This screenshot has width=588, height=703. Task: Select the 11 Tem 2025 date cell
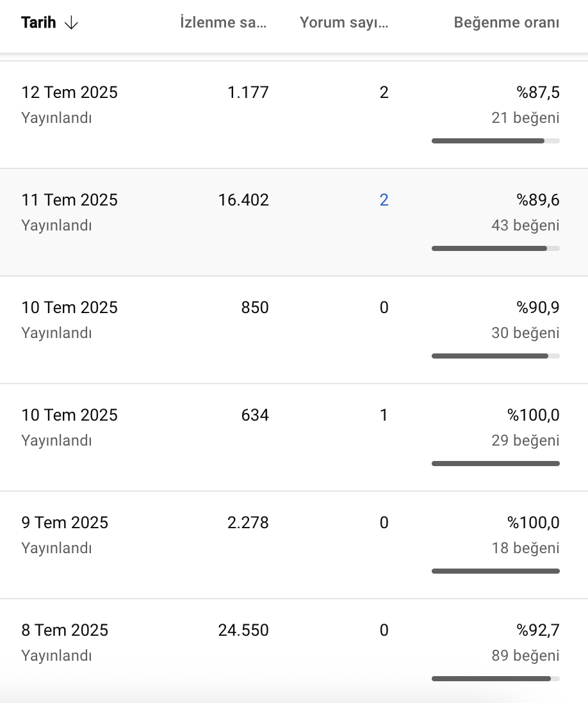pyautogui.click(x=70, y=200)
